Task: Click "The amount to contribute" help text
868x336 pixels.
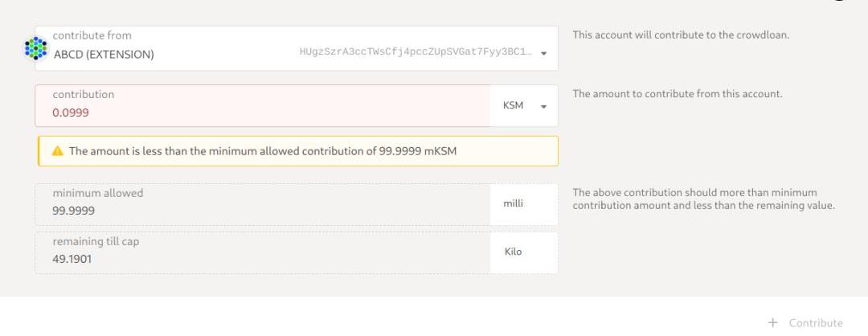Action: tap(677, 94)
